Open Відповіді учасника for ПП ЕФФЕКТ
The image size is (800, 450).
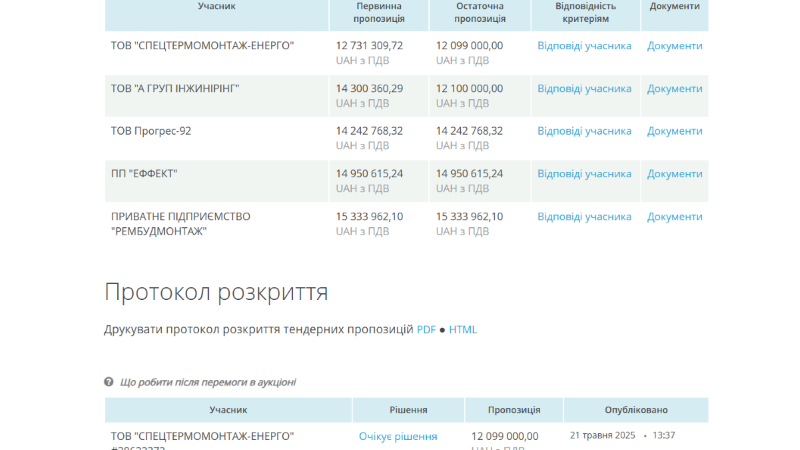(584, 173)
